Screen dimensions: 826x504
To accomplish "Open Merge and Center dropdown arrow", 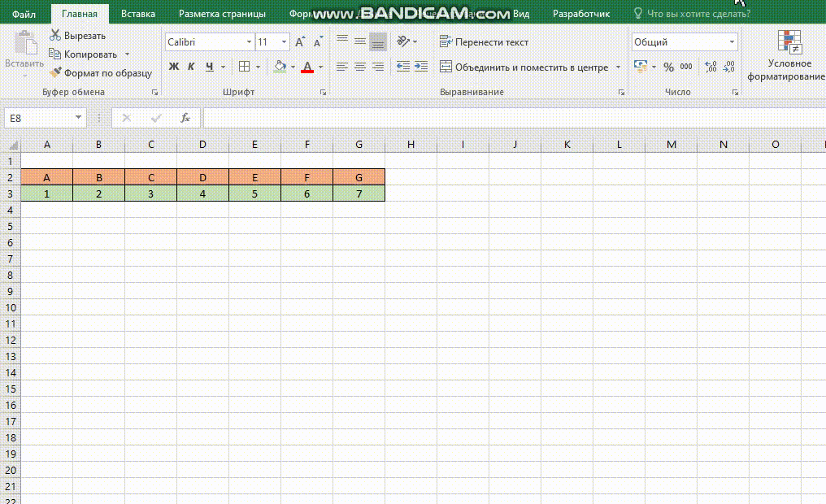I will (x=618, y=67).
